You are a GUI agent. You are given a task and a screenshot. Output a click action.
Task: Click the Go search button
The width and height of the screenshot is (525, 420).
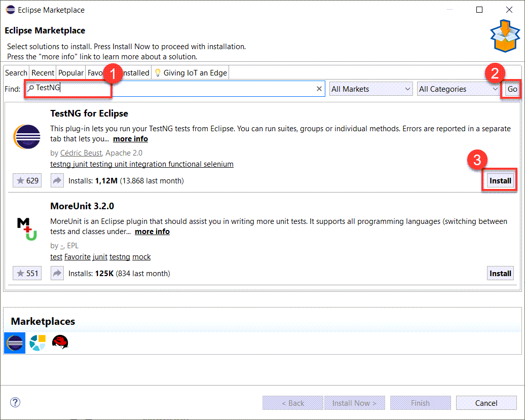coord(512,89)
